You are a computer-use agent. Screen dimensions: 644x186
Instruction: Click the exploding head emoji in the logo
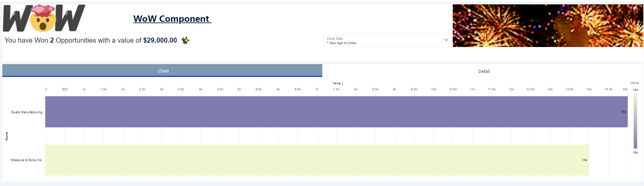(x=43, y=18)
